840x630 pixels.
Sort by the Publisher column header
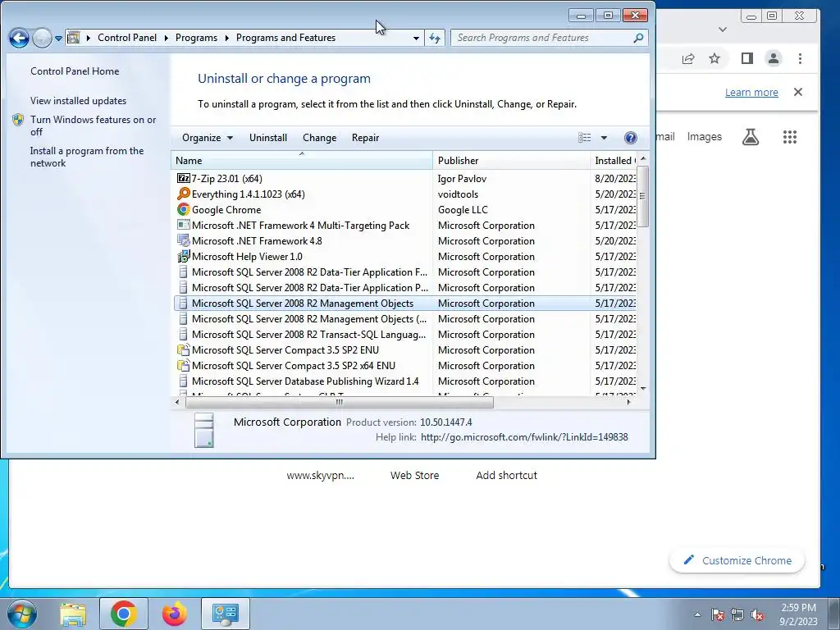(510, 160)
